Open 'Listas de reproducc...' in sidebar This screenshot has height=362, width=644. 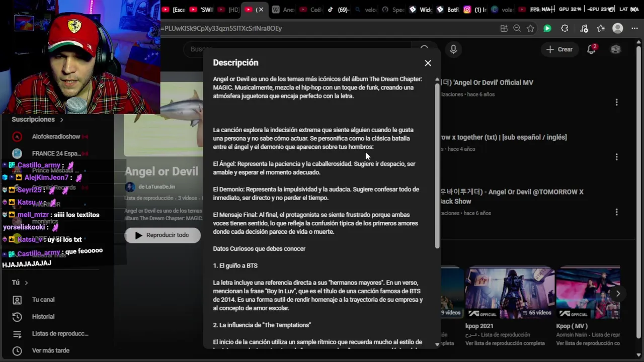(x=60, y=334)
